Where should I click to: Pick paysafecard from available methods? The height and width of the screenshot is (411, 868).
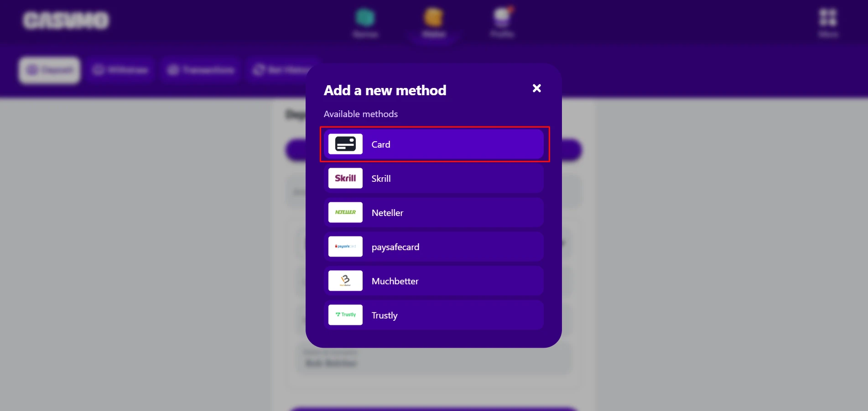pos(434,247)
